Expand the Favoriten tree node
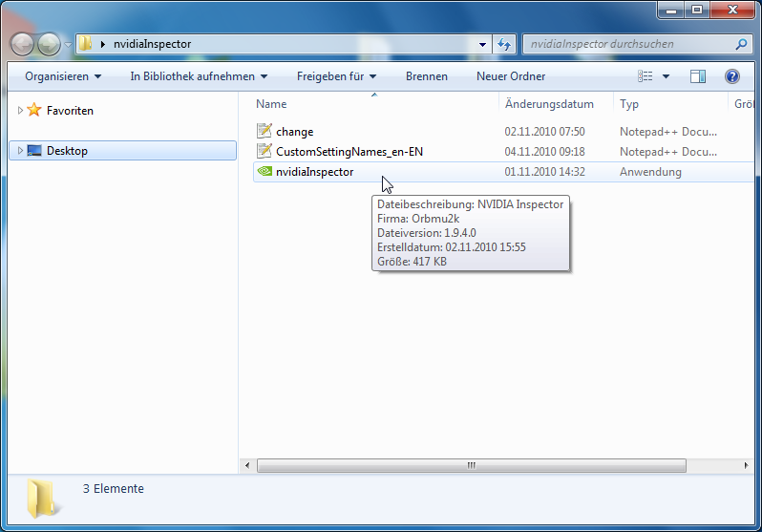762x532 pixels. [20, 111]
